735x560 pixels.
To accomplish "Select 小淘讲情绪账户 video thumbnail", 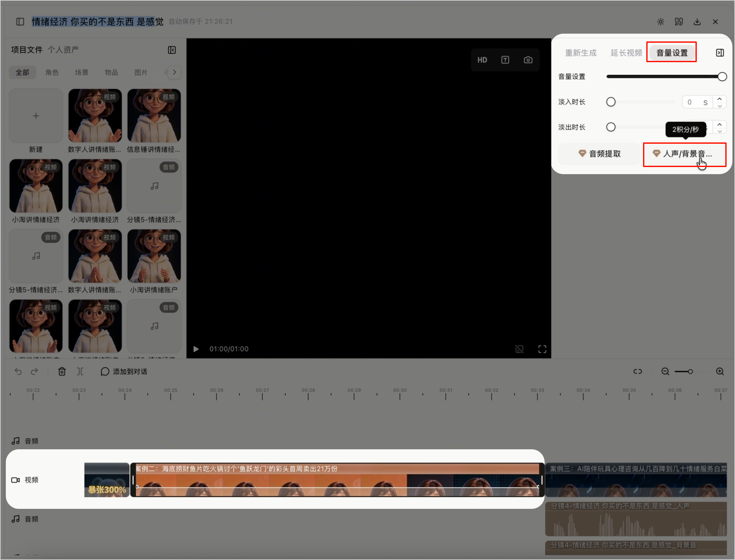I will (x=154, y=256).
